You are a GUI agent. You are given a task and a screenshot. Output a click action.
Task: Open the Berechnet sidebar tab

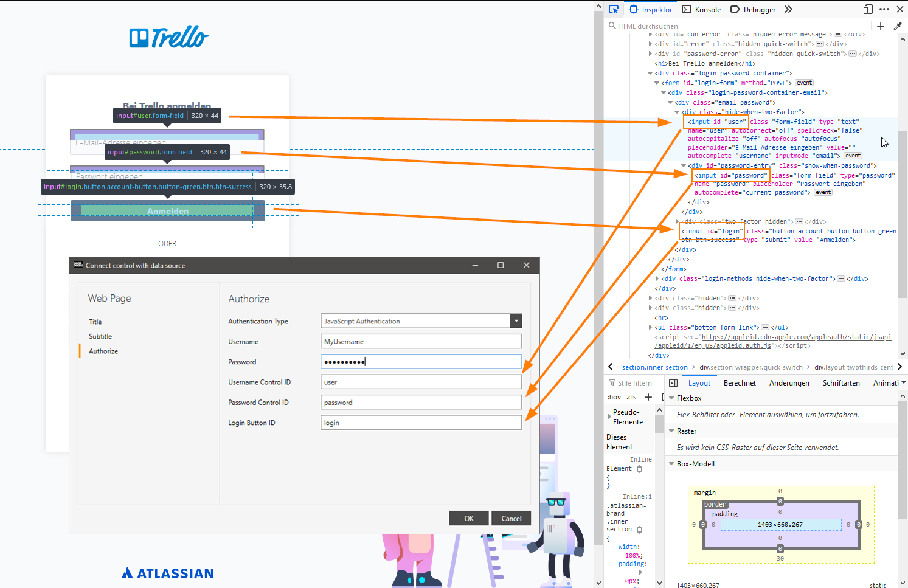click(740, 383)
